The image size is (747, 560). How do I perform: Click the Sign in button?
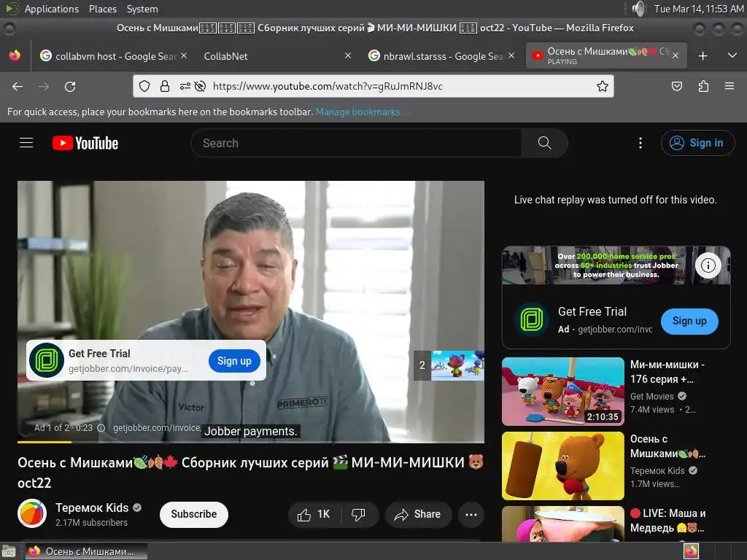pyautogui.click(x=697, y=143)
